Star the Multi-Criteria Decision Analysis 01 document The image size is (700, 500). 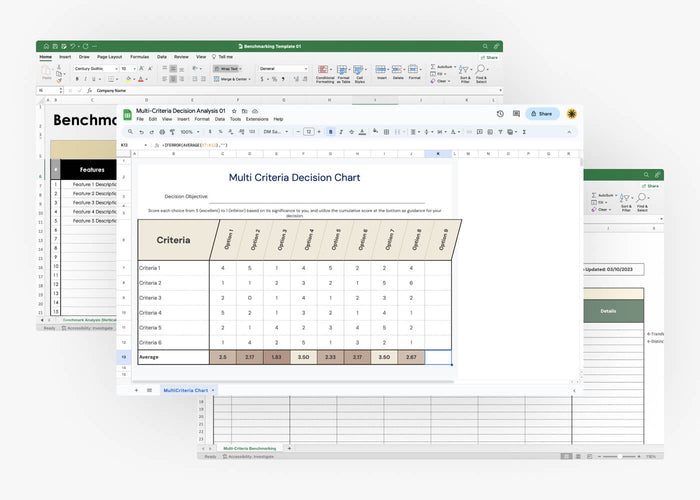click(235, 110)
